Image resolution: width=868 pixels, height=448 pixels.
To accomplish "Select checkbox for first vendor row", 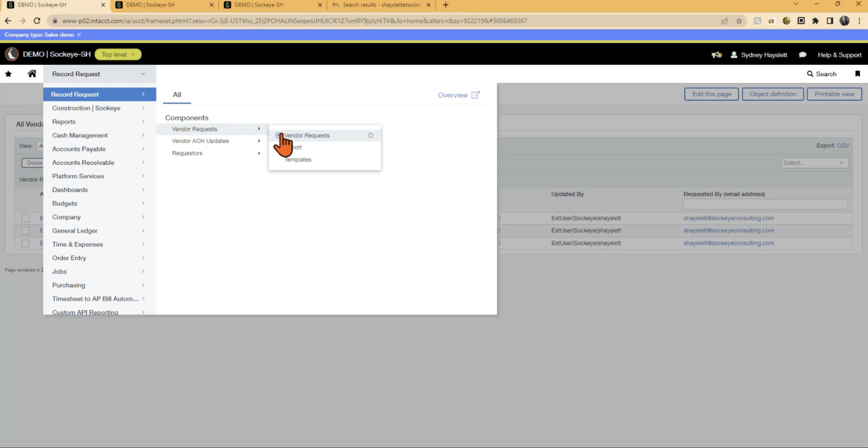I will coord(25,218).
